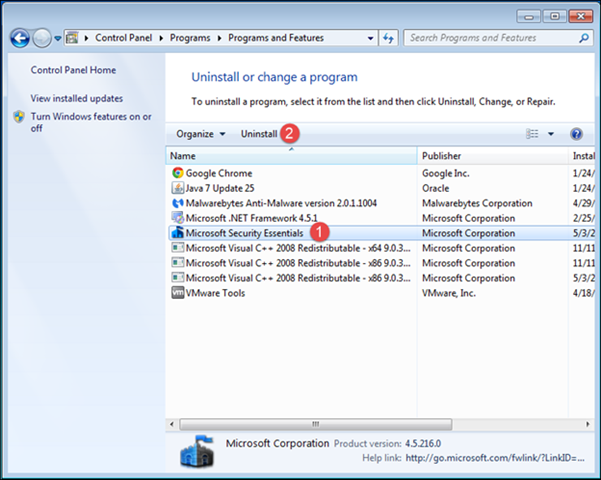Select Programs and Features breadcrumb
601x480 pixels.
(x=276, y=38)
